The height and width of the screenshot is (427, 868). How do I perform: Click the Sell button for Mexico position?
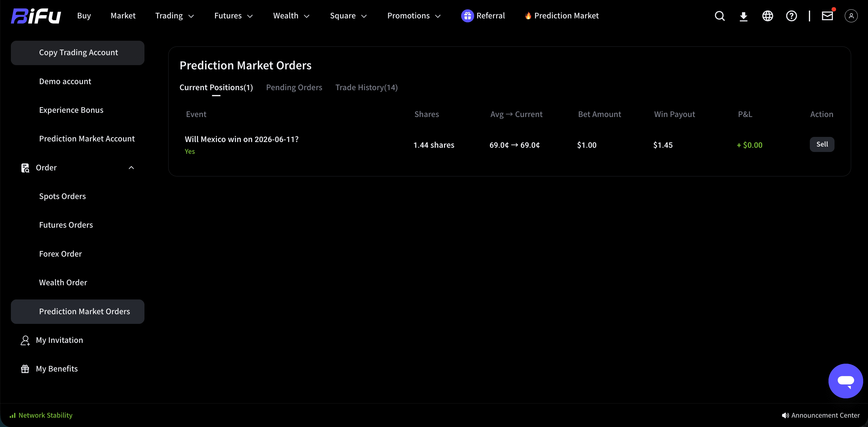click(822, 144)
